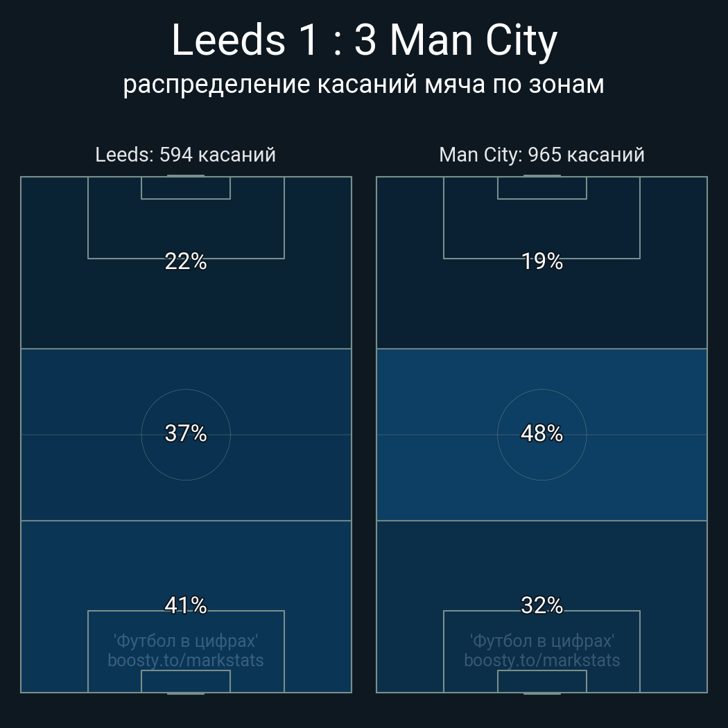Click the Leeds name in the main title
728x728 pixels.
pyautogui.click(x=228, y=40)
